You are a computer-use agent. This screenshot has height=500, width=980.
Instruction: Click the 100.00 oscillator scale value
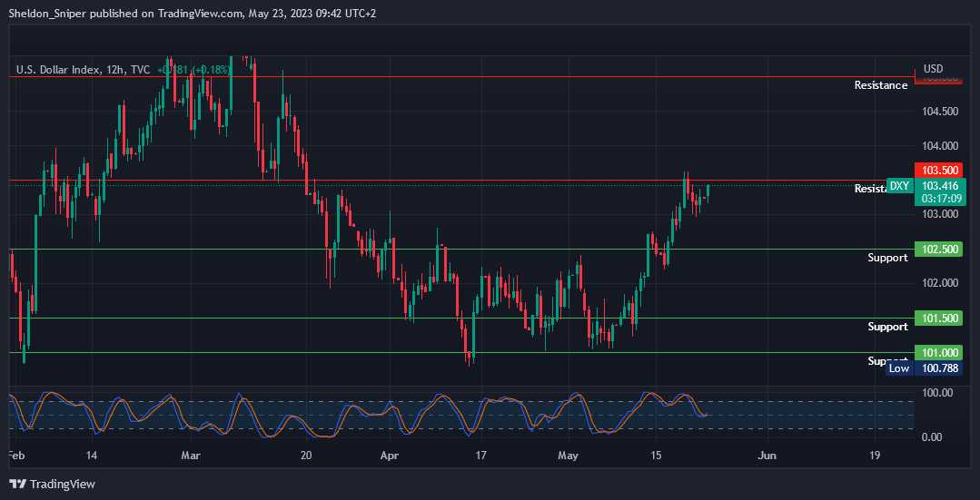(939, 392)
